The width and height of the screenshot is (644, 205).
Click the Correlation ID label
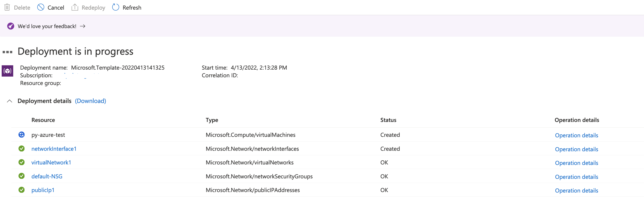point(220,75)
